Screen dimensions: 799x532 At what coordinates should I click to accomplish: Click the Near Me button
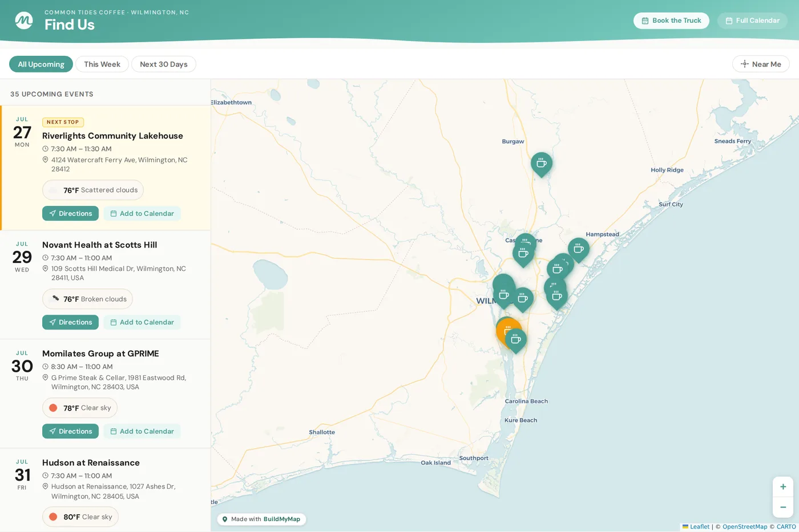pyautogui.click(x=761, y=64)
